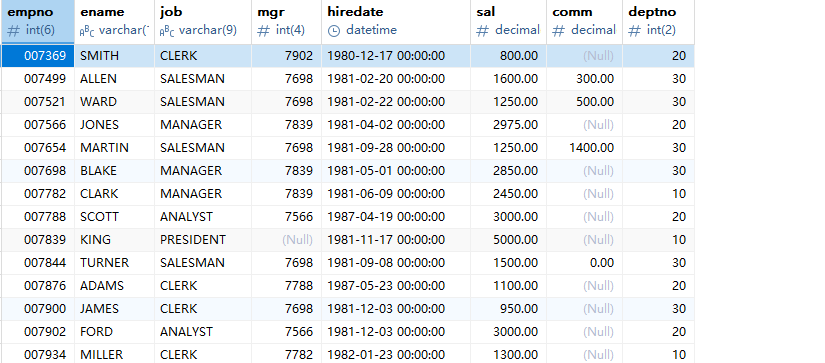
Task: Click hiredate 1981-02-20 00:00:00
Action: 396,79
